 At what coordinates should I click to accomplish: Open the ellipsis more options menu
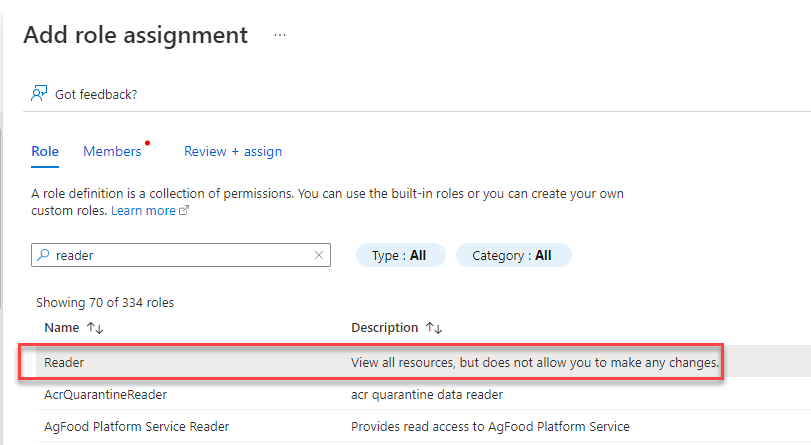(x=280, y=35)
